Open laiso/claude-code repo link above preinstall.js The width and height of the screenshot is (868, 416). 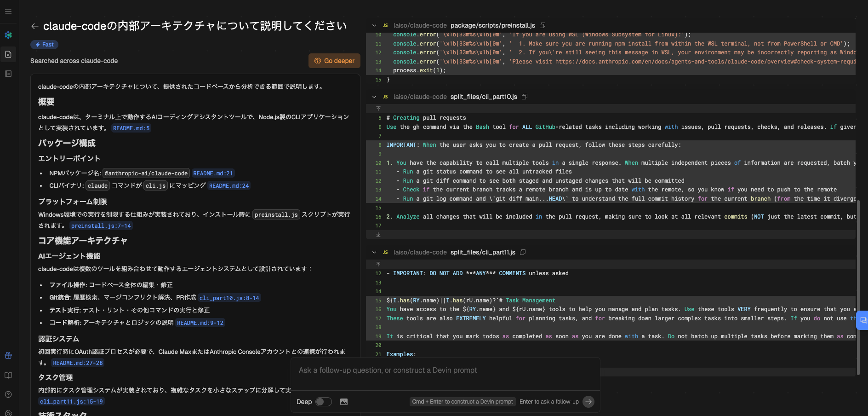coord(420,25)
